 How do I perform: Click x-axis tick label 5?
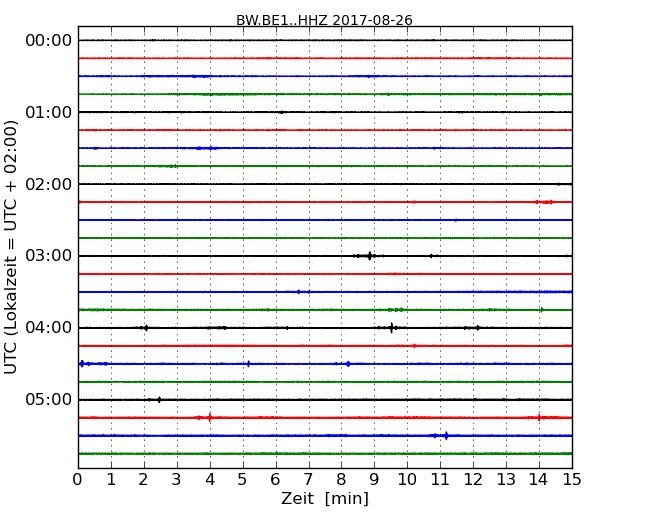pos(243,480)
